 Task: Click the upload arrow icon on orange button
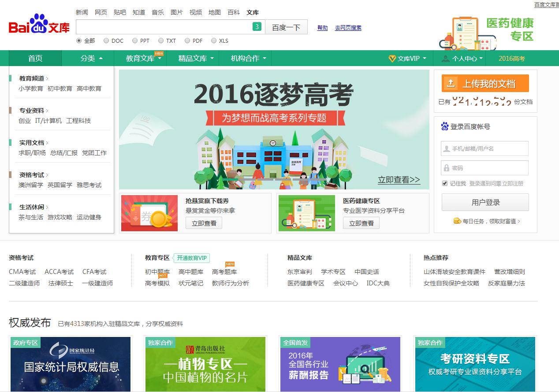pos(450,83)
